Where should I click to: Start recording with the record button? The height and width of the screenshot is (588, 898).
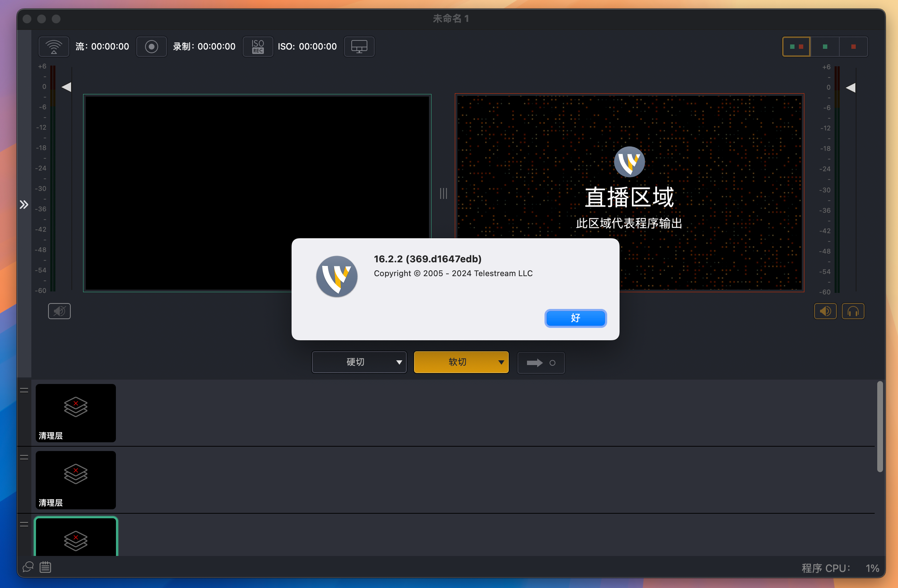click(152, 47)
